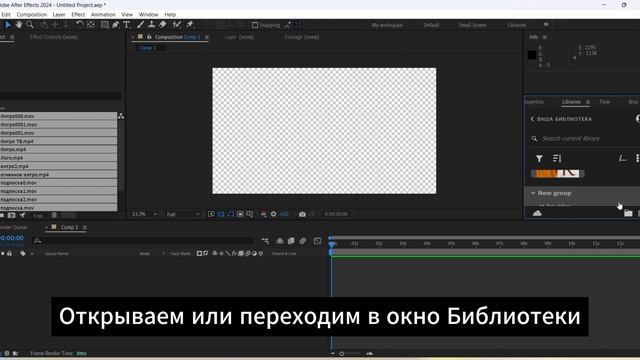640x360 pixels.
Task: Open the Libraries panel menu icon
Action: click(x=588, y=102)
